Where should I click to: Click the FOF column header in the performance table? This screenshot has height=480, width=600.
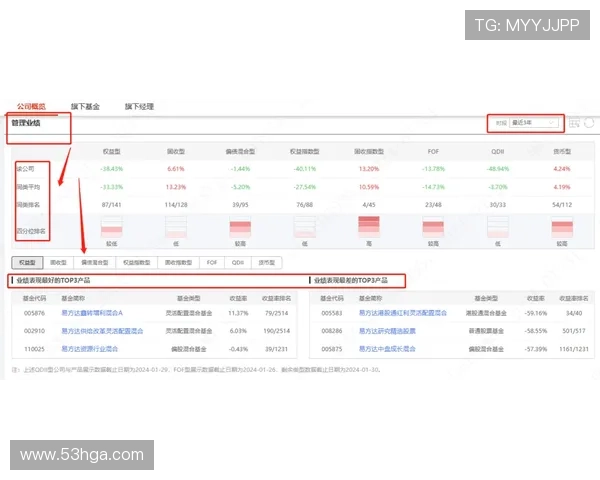tap(433, 152)
